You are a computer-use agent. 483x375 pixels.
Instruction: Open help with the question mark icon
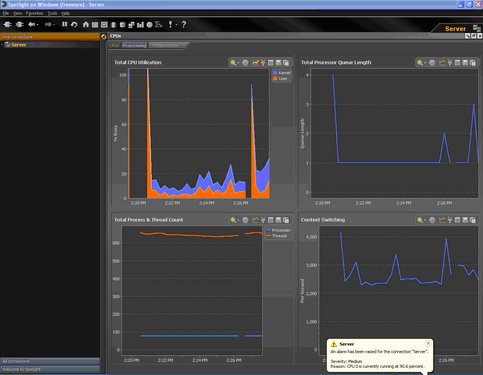click(184, 24)
